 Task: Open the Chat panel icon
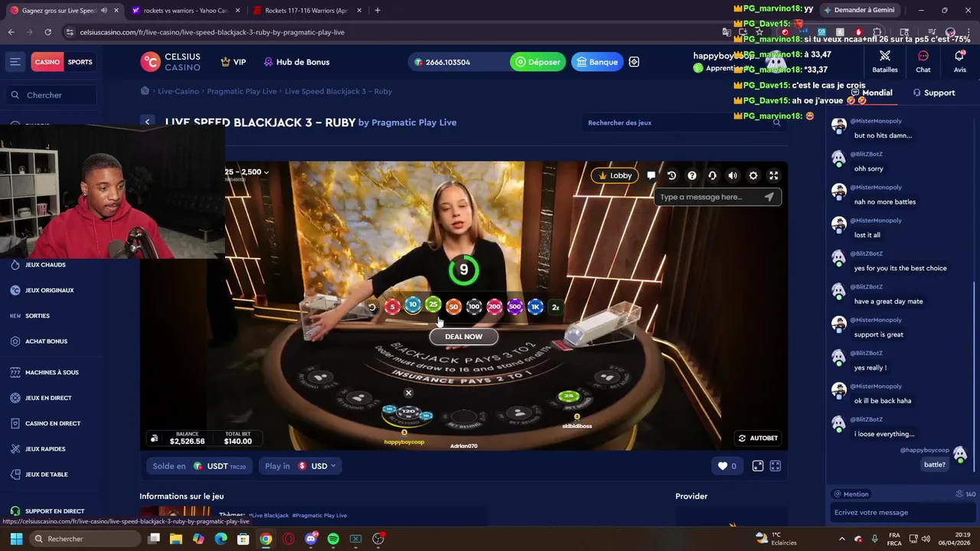tap(923, 61)
